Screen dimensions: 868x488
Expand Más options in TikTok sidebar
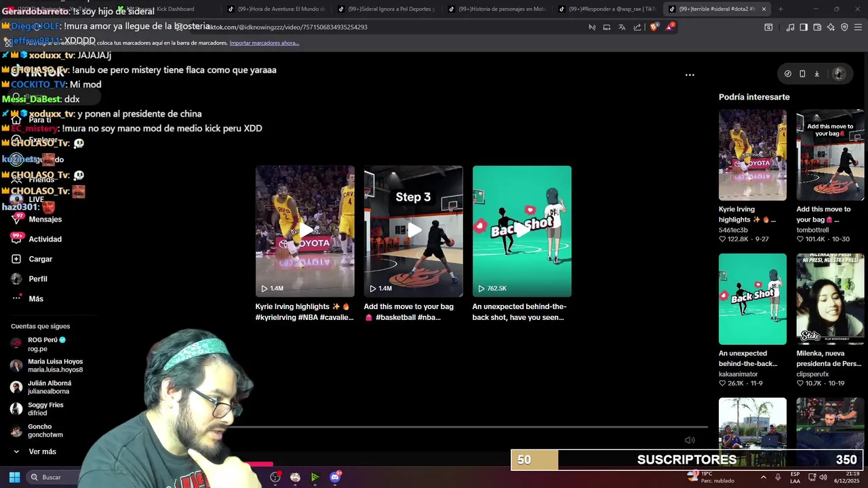28,298
